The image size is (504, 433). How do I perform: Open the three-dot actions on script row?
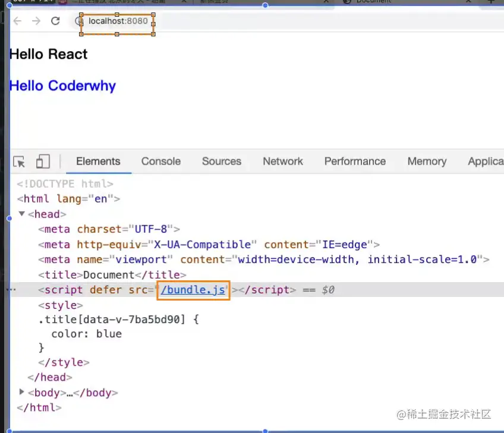pyautogui.click(x=11, y=289)
